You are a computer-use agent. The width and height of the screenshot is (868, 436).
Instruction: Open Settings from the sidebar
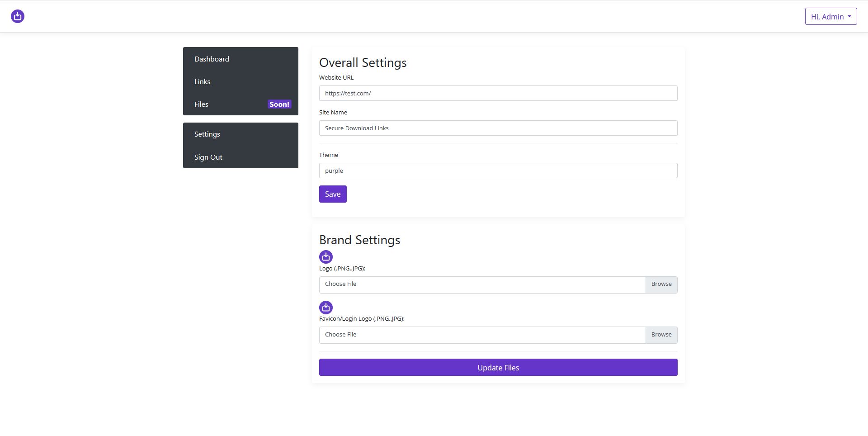[x=207, y=134]
